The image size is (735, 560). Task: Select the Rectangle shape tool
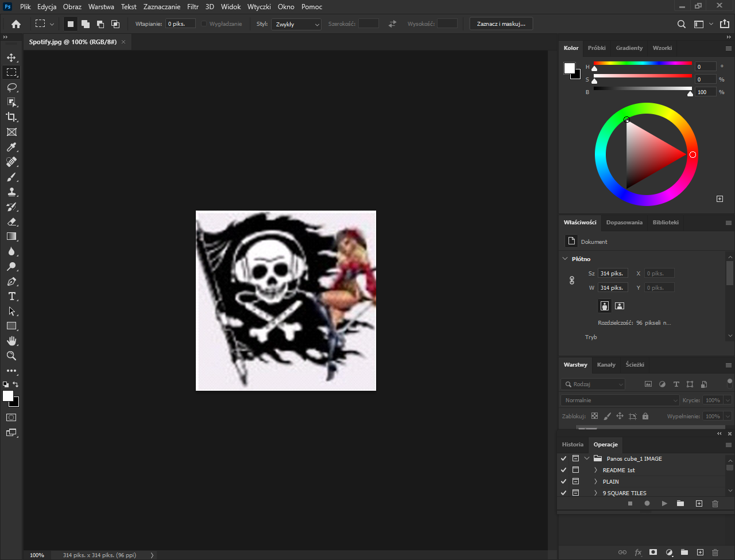click(11, 326)
